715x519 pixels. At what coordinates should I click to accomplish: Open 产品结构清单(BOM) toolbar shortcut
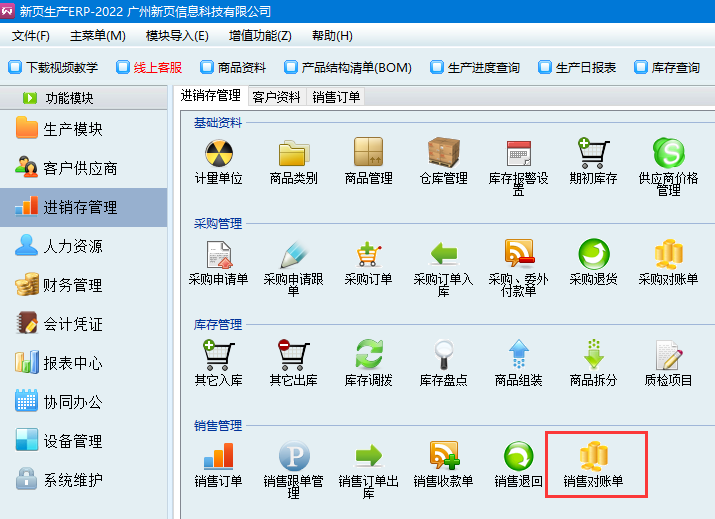[348, 68]
